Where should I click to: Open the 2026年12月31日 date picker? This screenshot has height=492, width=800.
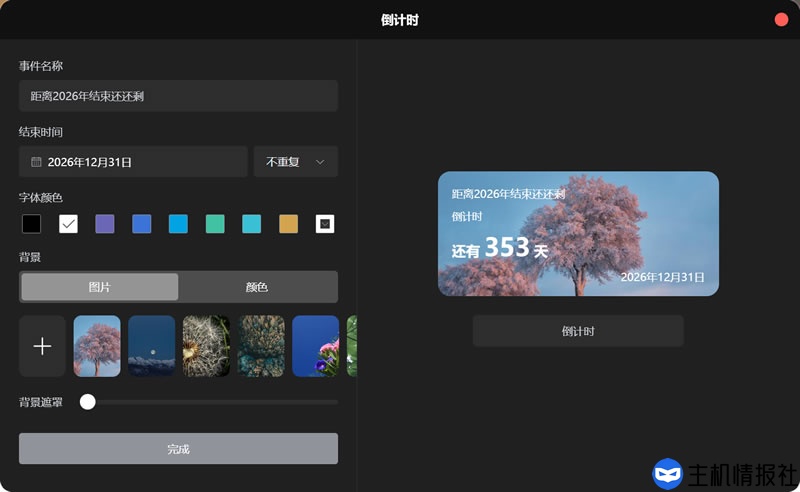click(133, 162)
